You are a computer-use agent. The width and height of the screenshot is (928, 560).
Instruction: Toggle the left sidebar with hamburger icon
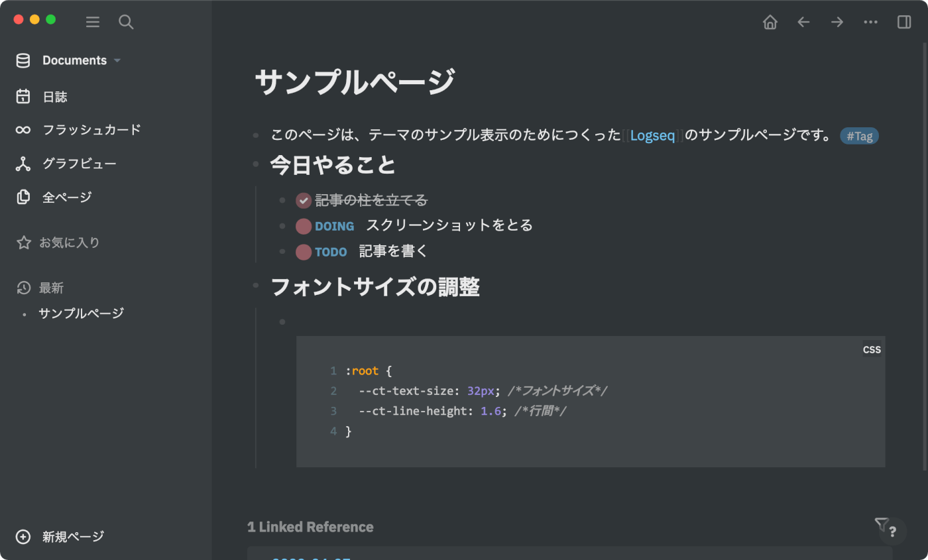pos(93,22)
